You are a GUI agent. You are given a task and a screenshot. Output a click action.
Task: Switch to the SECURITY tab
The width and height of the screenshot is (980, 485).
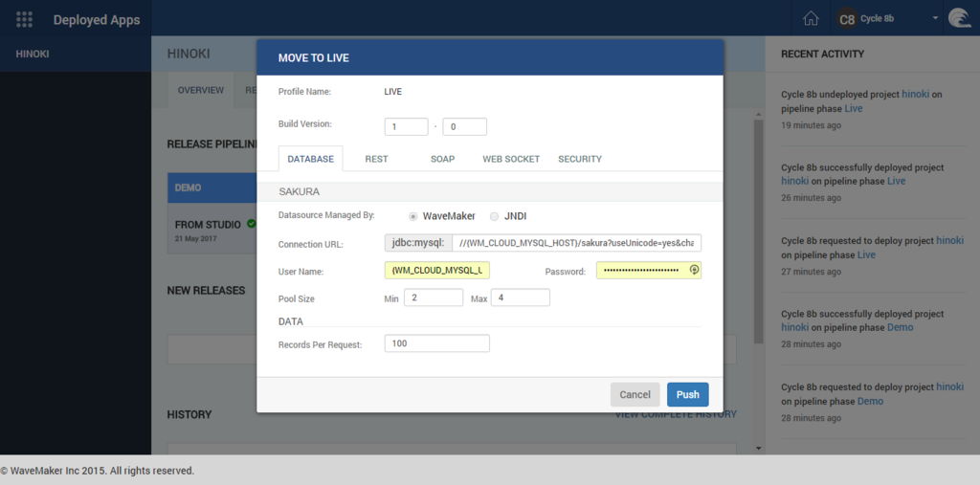pyautogui.click(x=580, y=159)
